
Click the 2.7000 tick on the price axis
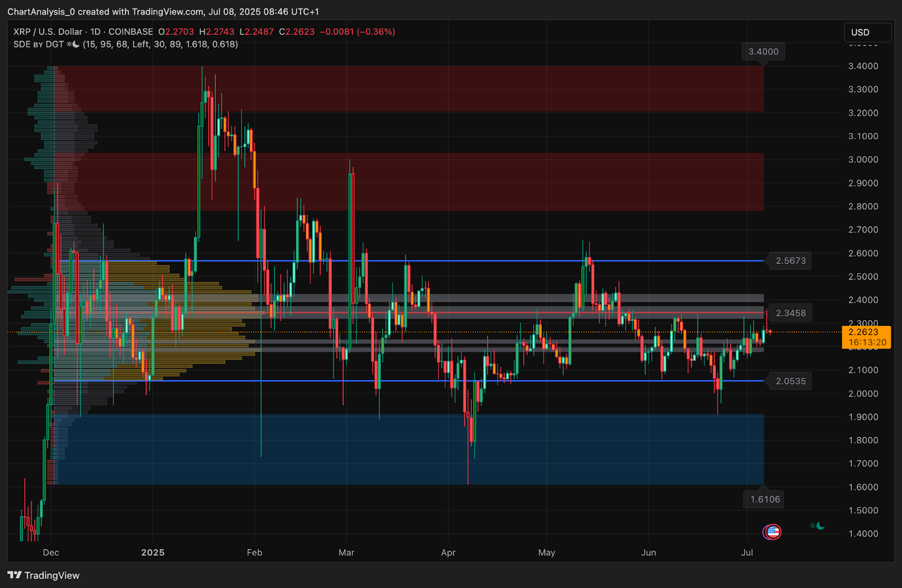pos(863,229)
